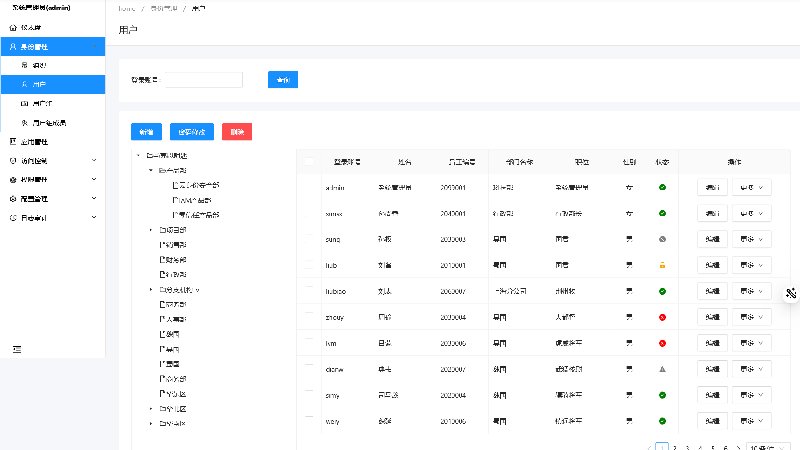Select the highlighted 用户 item in sidebar submenu

point(53,84)
